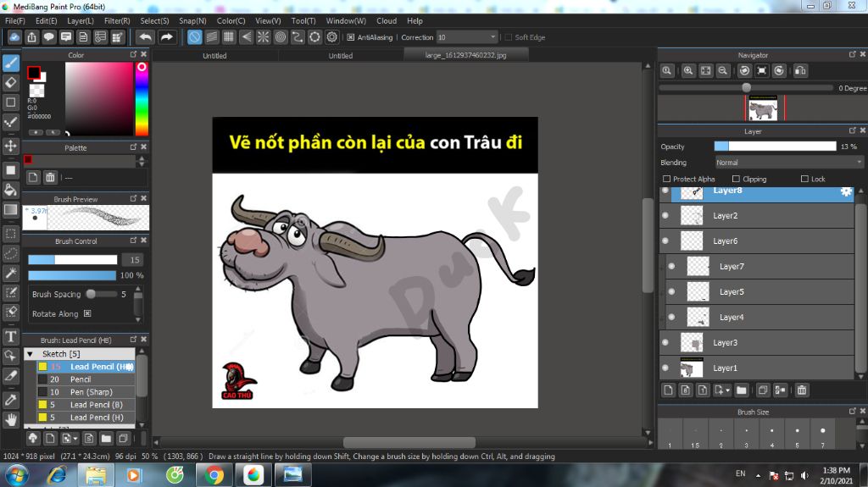Toggle AntiAliasing checkbox
Screen dimensions: 868x487
(350, 37)
